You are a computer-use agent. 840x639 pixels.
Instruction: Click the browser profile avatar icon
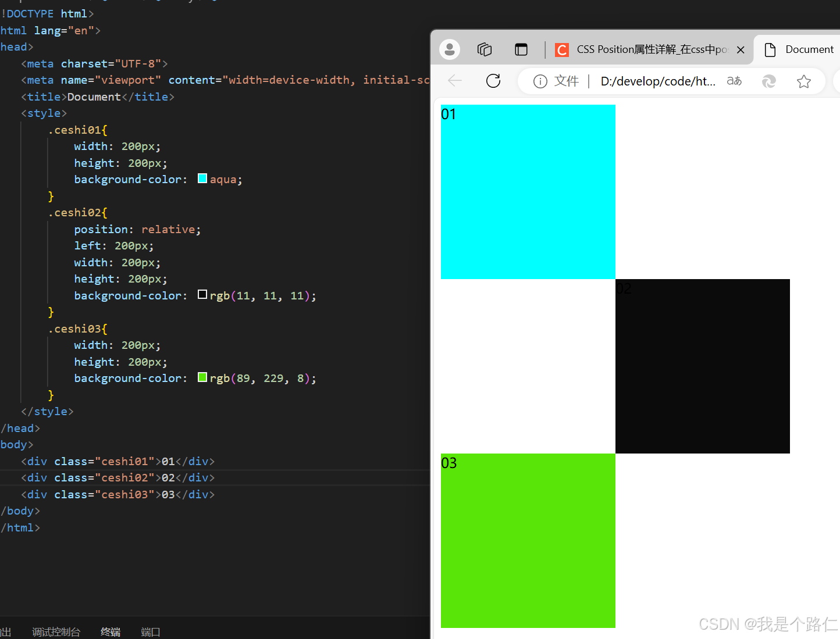click(x=449, y=49)
